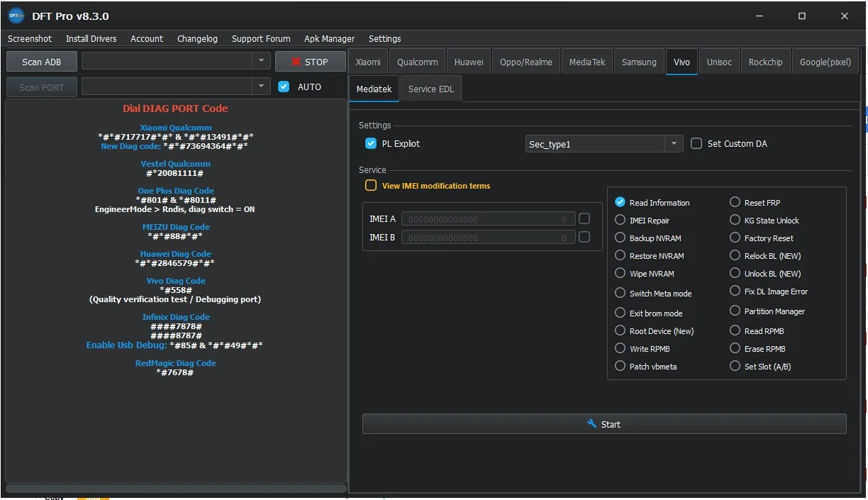Click the DFT Pro logo icon
The image size is (868, 500).
click(x=16, y=16)
